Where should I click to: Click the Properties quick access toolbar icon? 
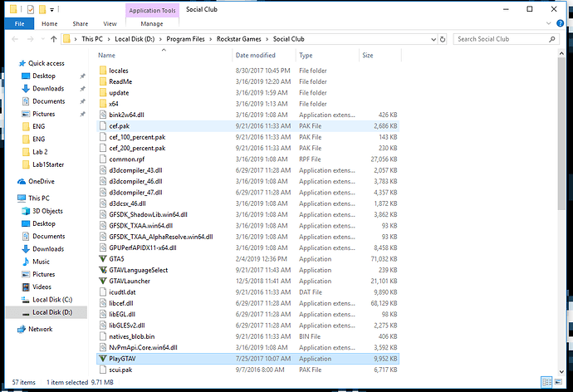tap(31, 9)
